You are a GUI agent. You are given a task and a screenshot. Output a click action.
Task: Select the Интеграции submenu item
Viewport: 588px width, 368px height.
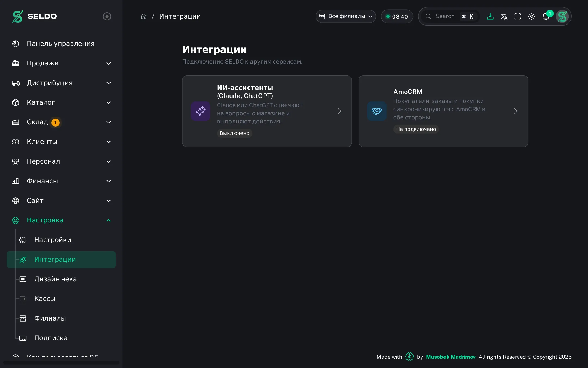61,260
